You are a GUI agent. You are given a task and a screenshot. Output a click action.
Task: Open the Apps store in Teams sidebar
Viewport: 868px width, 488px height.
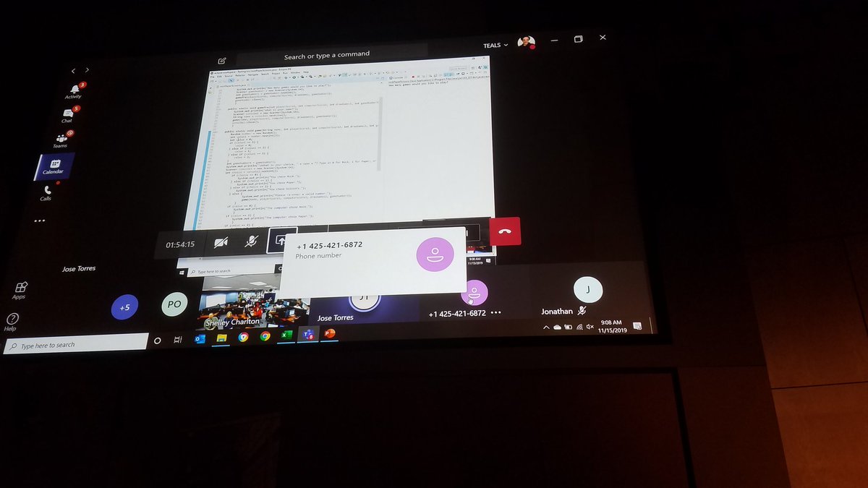tap(20, 291)
